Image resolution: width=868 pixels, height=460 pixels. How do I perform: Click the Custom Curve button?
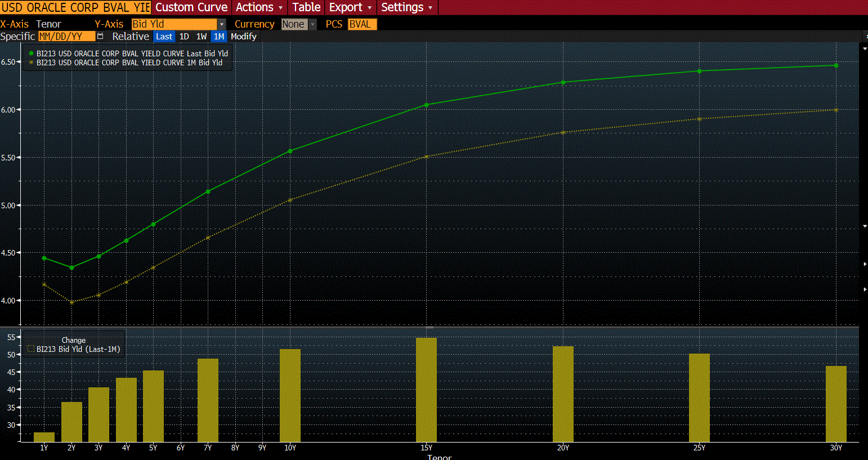[x=191, y=7]
